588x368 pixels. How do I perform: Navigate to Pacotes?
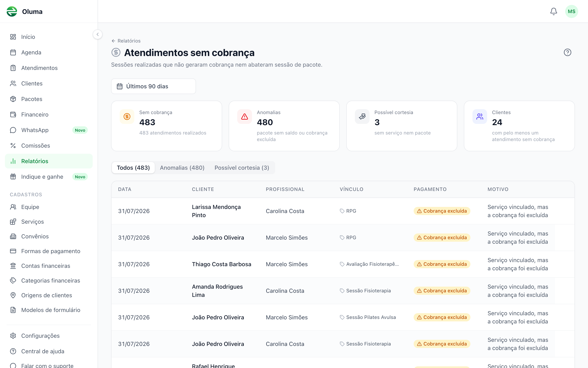(49, 99)
